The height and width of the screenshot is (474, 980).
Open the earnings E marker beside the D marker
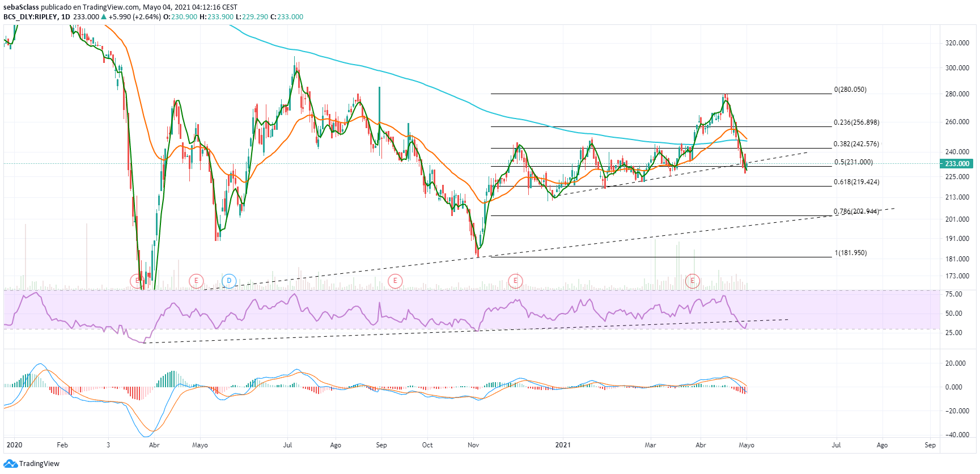(196, 281)
